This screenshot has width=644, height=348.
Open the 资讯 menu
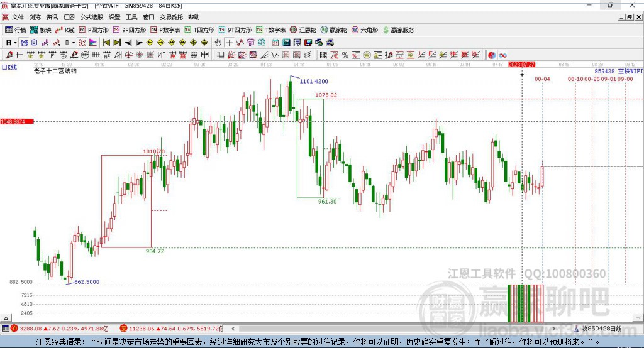(x=52, y=17)
